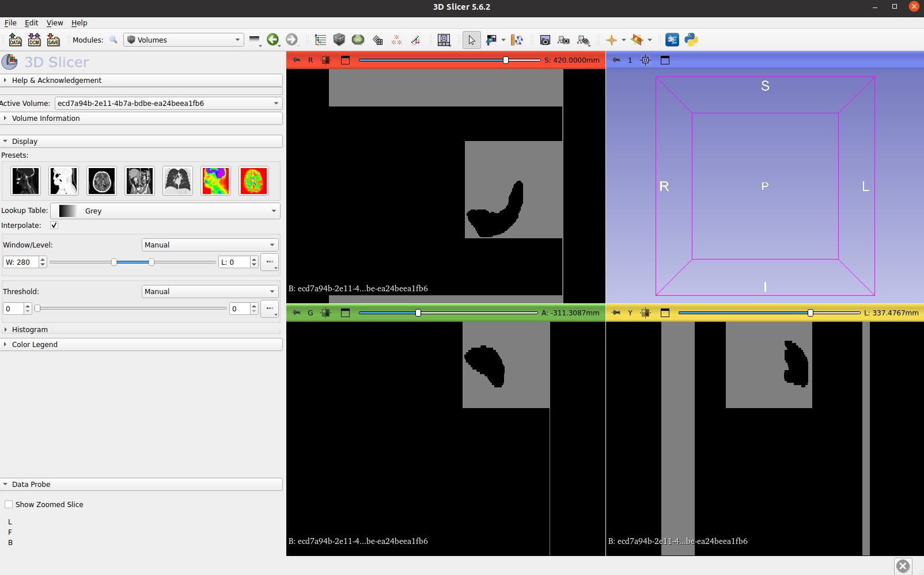Screen dimensions: 924x575
Task: Open window/level range options button
Action: [x=270, y=262]
